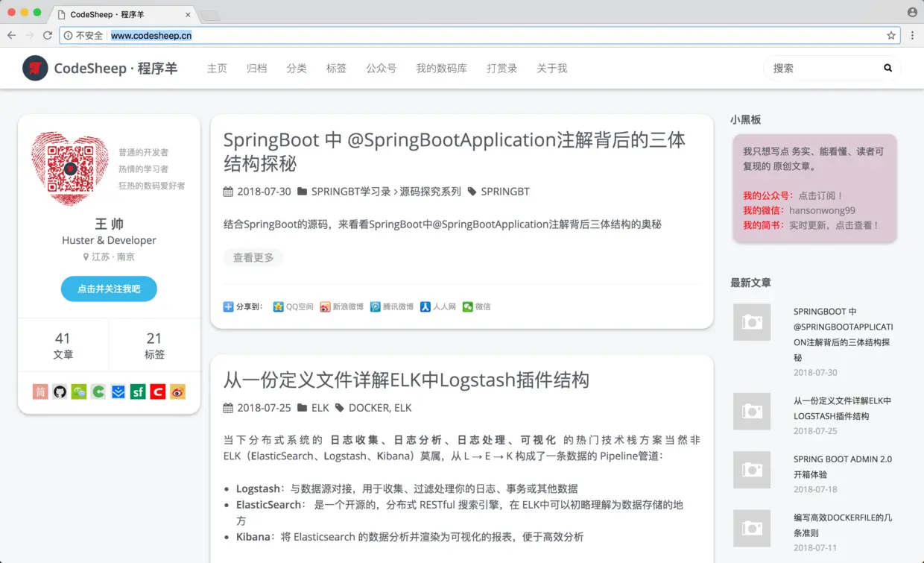The width and height of the screenshot is (924, 563).
Task: Open the search magnifier icon
Action: (887, 68)
